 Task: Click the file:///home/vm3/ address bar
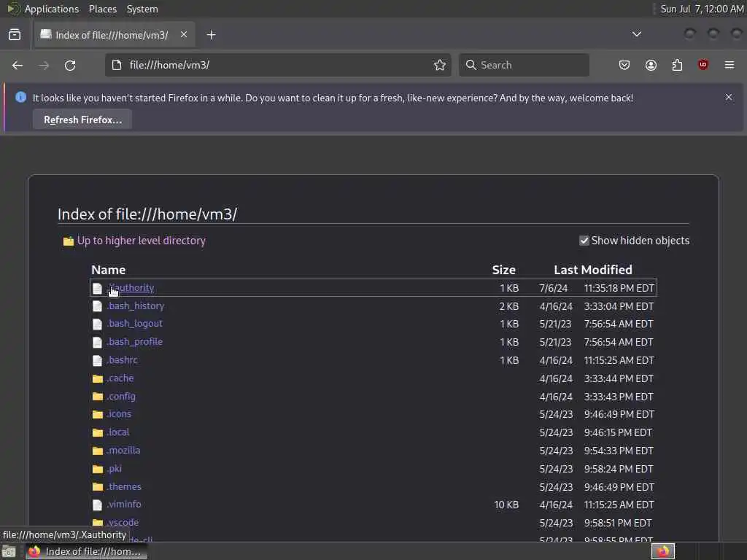point(277,65)
